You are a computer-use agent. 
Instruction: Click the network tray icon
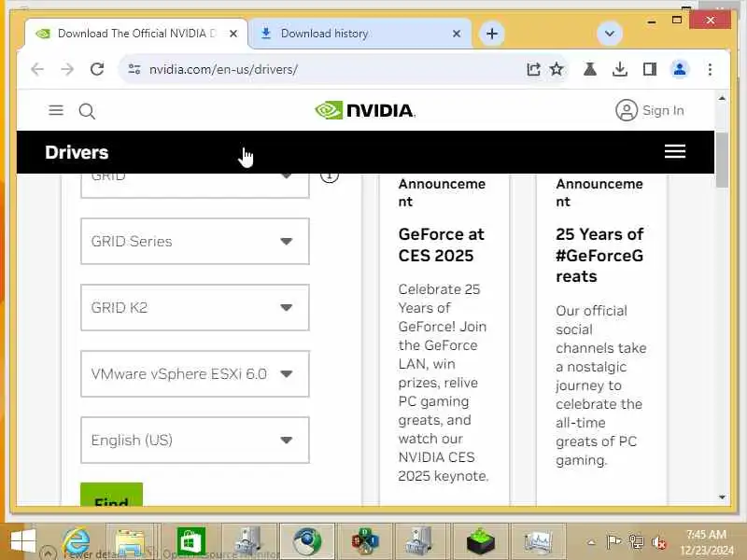coord(636,542)
